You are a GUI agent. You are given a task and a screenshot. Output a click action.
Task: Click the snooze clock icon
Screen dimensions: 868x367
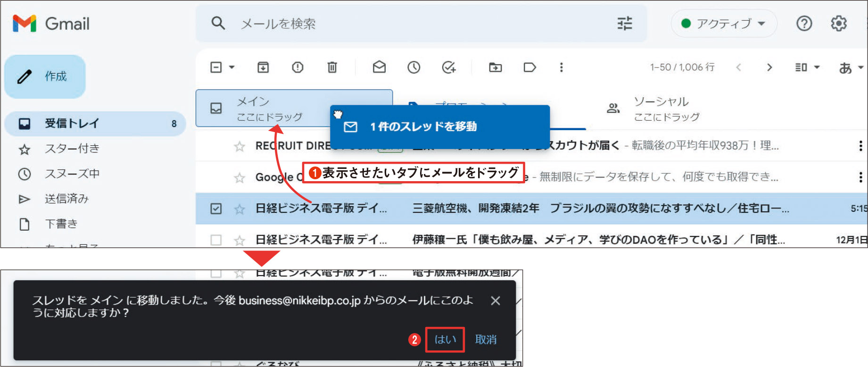[413, 67]
